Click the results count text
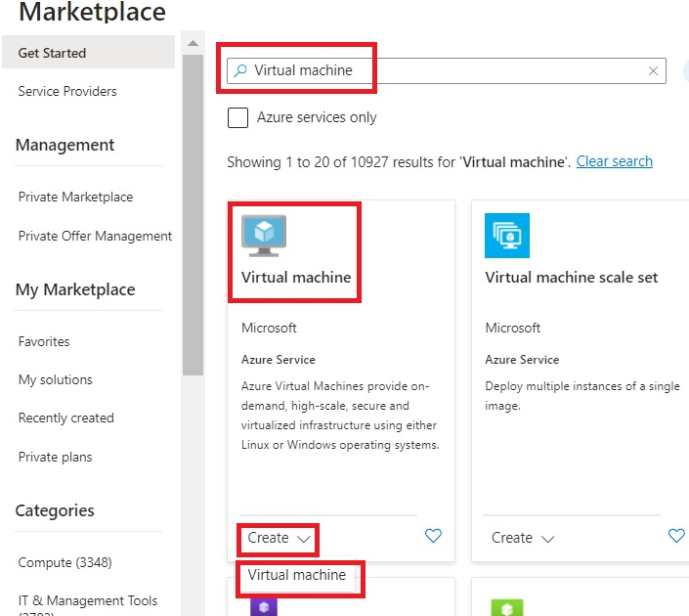Screen dimensions: 689x616 click(399, 162)
